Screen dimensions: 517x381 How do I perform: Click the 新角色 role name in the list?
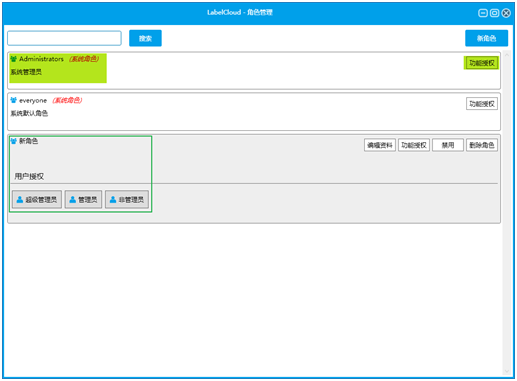pos(28,141)
